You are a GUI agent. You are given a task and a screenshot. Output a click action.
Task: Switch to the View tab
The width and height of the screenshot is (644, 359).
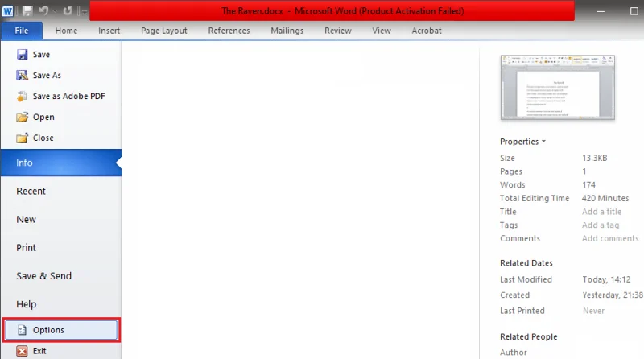(x=382, y=31)
